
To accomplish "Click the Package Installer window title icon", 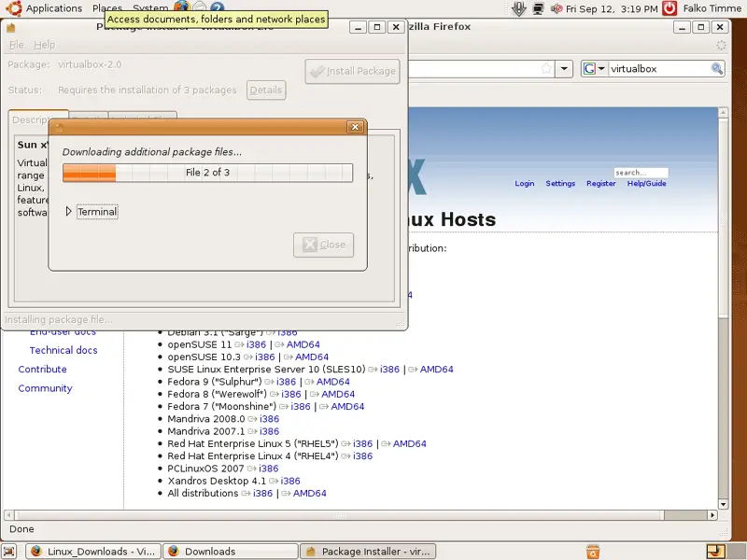I will (11, 28).
